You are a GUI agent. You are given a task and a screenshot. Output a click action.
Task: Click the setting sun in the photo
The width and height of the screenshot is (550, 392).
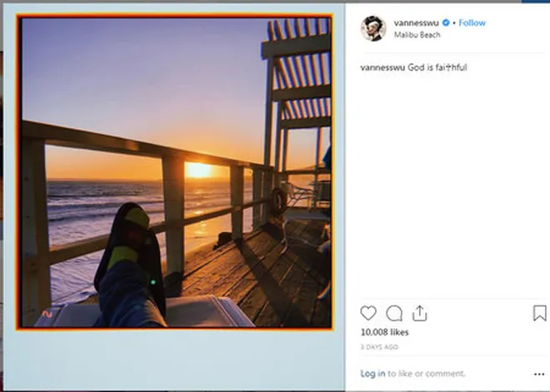coord(198,171)
